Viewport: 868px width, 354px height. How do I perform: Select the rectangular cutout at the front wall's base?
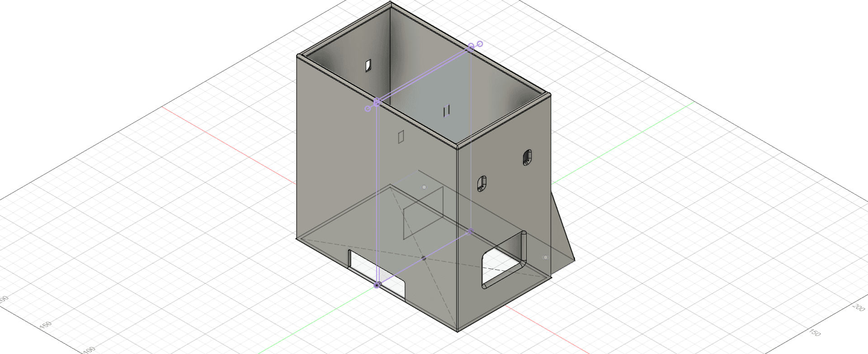377,275
